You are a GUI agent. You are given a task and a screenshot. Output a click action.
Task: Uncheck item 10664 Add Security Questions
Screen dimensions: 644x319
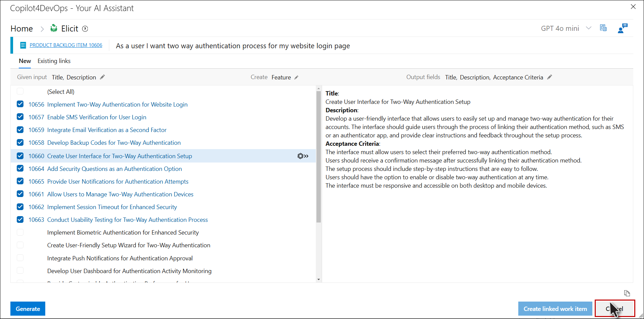click(20, 168)
